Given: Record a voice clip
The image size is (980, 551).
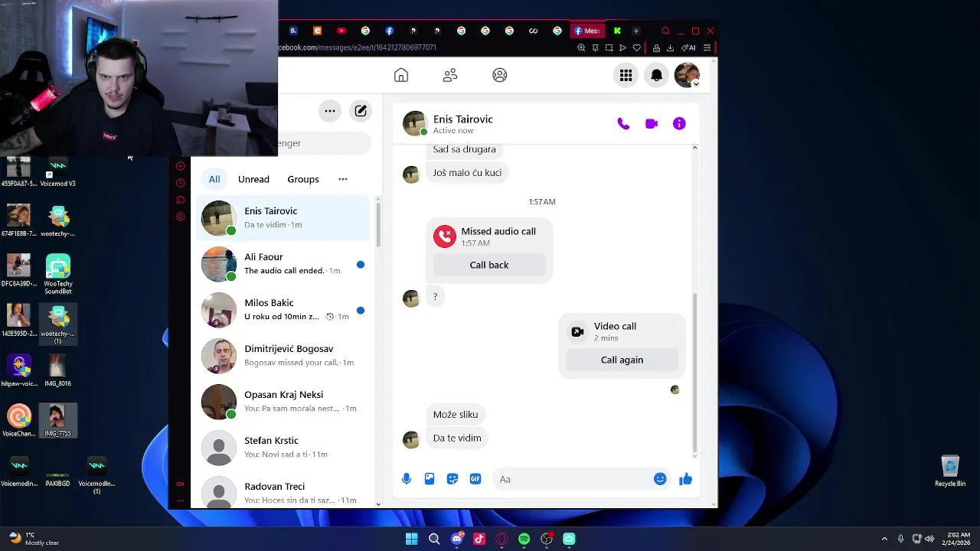Looking at the screenshot, I should click(407, 479).
